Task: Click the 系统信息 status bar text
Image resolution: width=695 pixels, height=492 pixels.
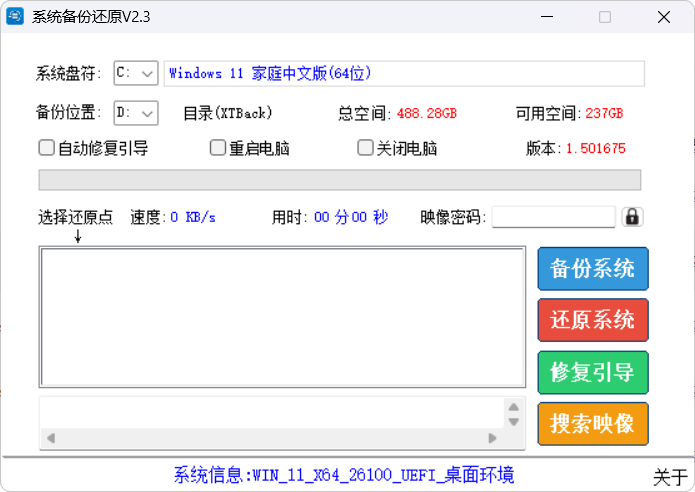Action: click(344, 475)
